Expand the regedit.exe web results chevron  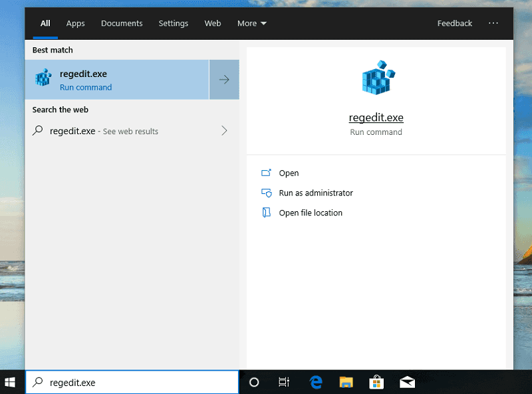pyautogui.click(x=224, y=131)
